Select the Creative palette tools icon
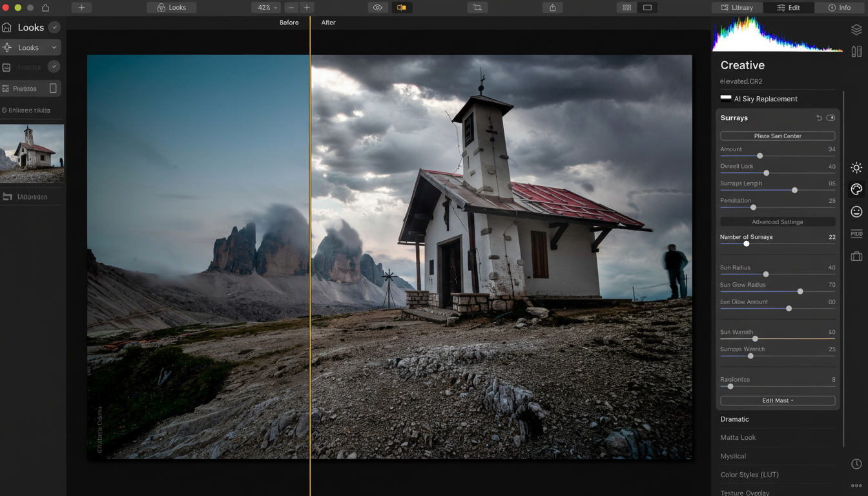Viewport: 868px width, 496px height. pos(856,189)
